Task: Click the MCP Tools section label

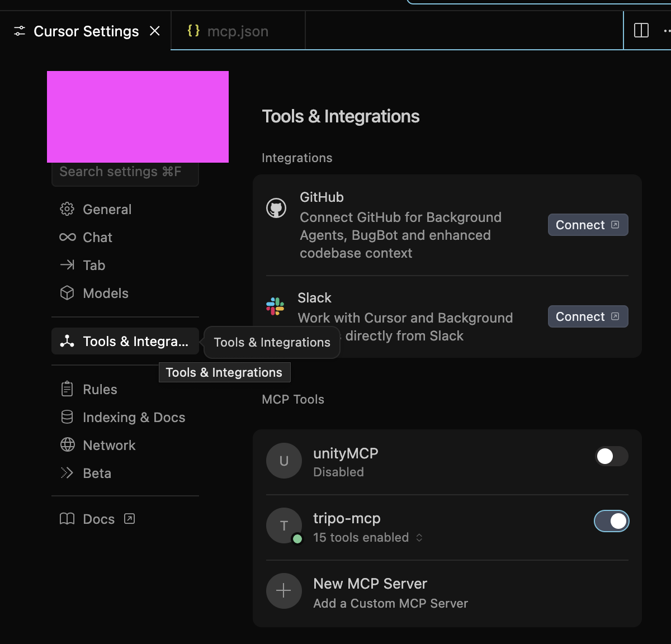Action: click(293, 399)
